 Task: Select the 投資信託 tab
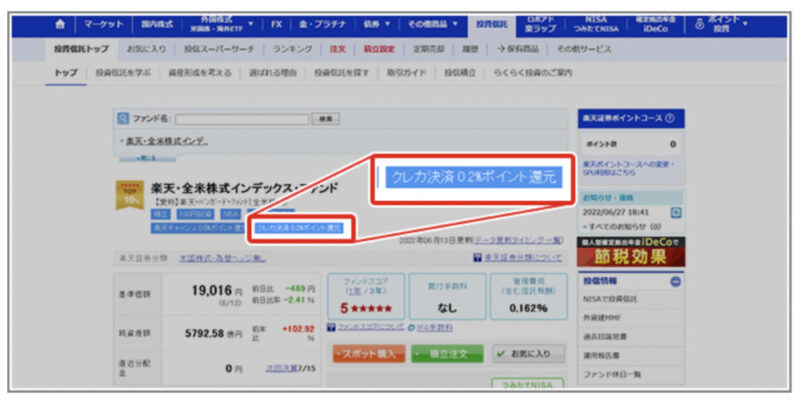pos(492,24)
